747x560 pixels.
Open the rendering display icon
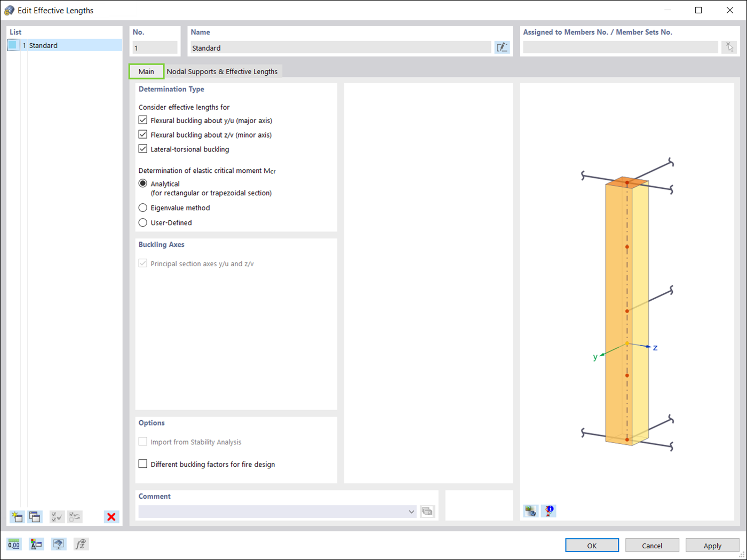pyautogui.click(x=59, y=544)
